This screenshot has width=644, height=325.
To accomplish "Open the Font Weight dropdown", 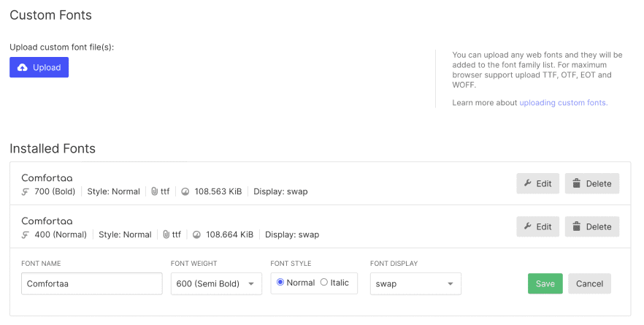I will pyautogui.click(x=216, y=283).
